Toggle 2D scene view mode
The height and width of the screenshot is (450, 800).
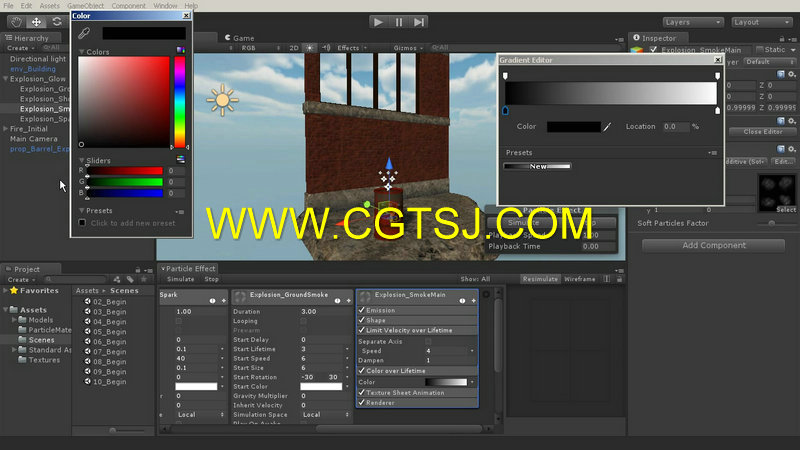pos(294,47)
